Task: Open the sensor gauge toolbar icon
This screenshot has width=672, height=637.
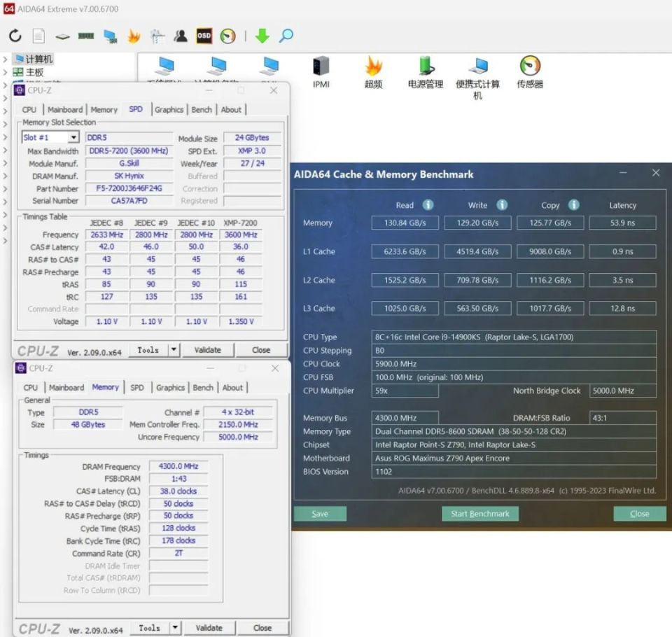Action: tap(228, 36)
